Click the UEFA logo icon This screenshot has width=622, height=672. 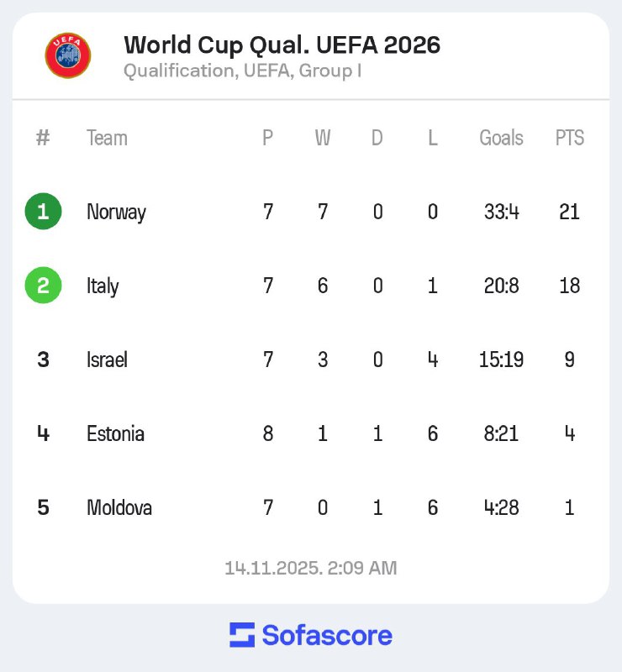(68, 55)
